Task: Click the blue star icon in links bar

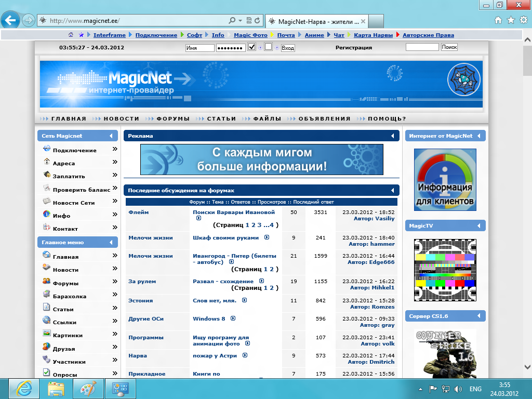Action: [x=81, y=35]
